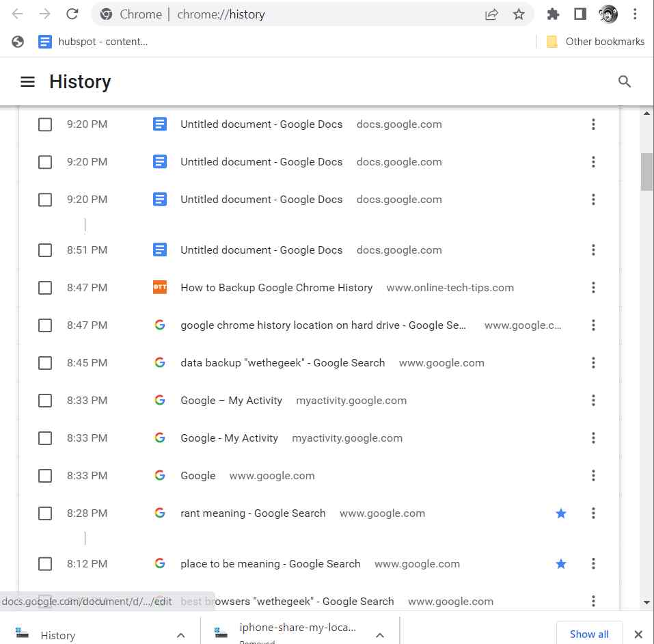
Task: Open more actions for google chrome history location entry
Action: tap(593, 325)
